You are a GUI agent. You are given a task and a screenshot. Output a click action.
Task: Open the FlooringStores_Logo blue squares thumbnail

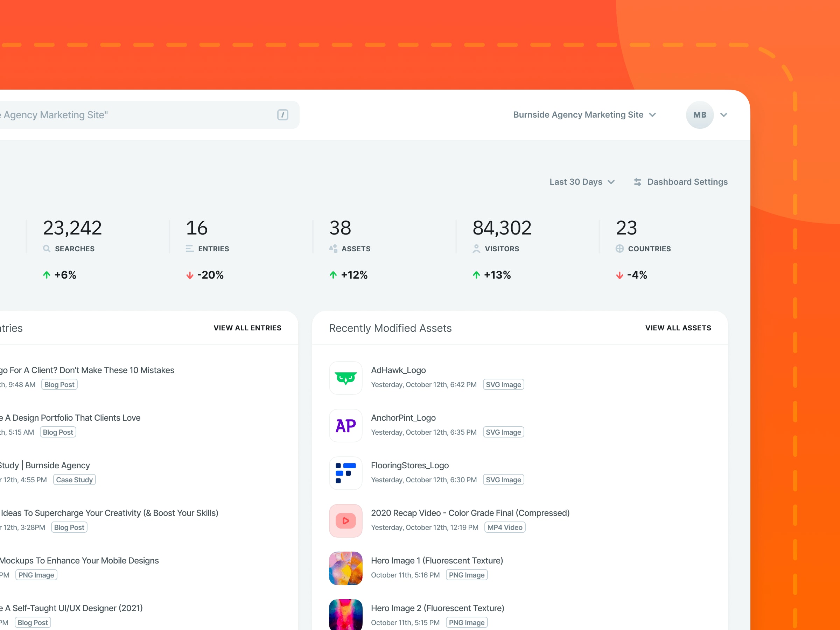point(345,473)
